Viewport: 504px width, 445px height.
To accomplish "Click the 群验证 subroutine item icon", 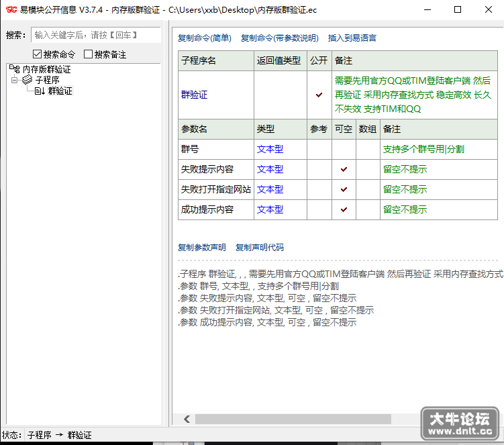I will (x=40, y=91).
